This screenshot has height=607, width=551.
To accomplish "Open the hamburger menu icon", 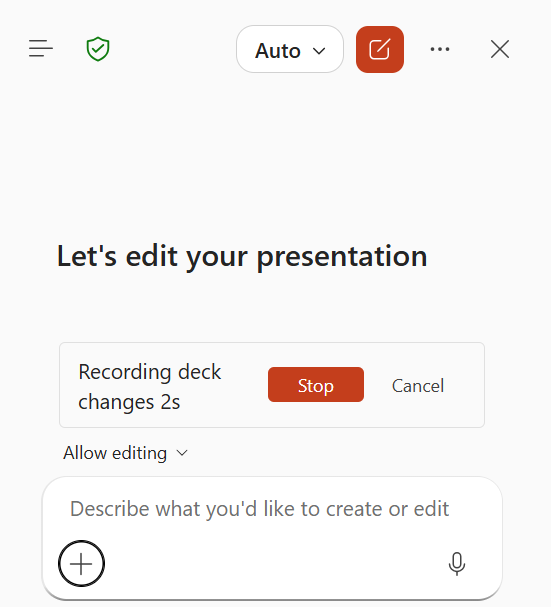I will point(41,49).
